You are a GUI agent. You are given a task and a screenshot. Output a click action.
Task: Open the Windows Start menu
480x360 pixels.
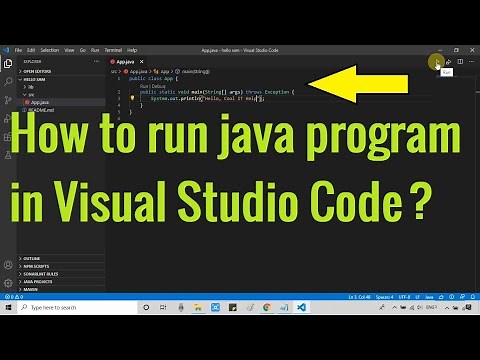click(8, 307)
